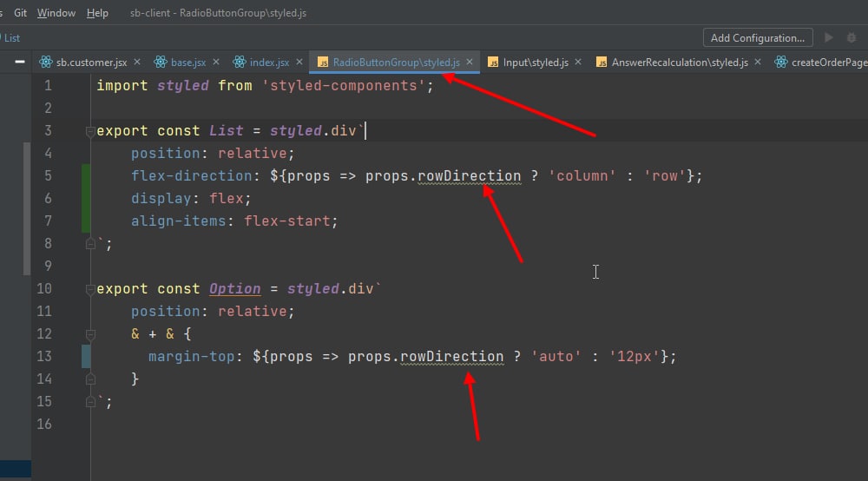
Task: Close the index.jsx tab
Action: [x=299, y=62]
